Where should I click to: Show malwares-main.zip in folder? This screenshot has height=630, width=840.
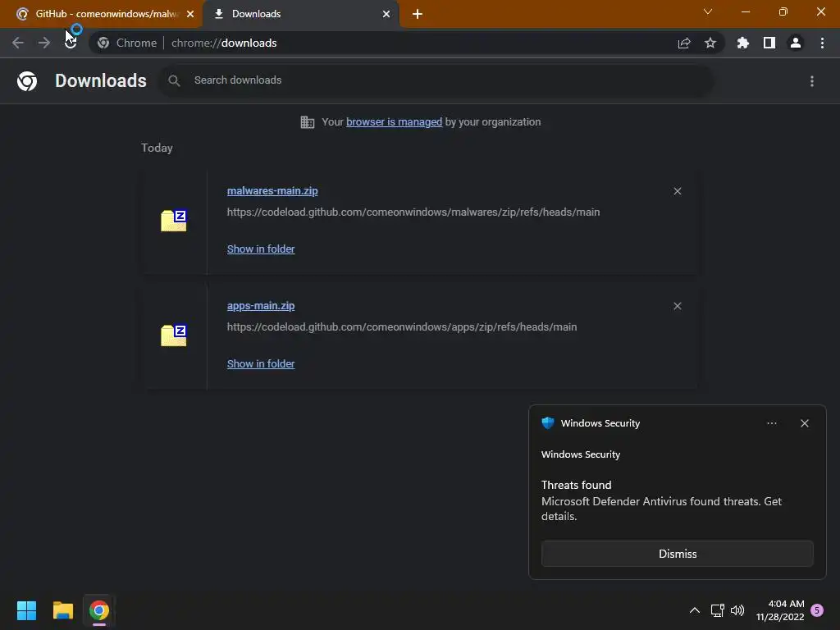point(261,249)
